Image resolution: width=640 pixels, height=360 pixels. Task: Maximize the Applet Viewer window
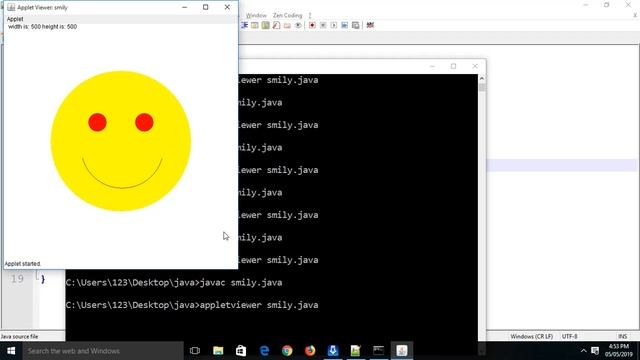click(x=206, y=7)
